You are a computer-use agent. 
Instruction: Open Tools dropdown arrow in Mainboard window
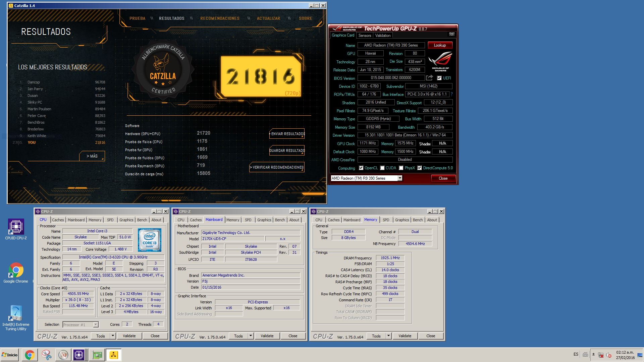251,336
